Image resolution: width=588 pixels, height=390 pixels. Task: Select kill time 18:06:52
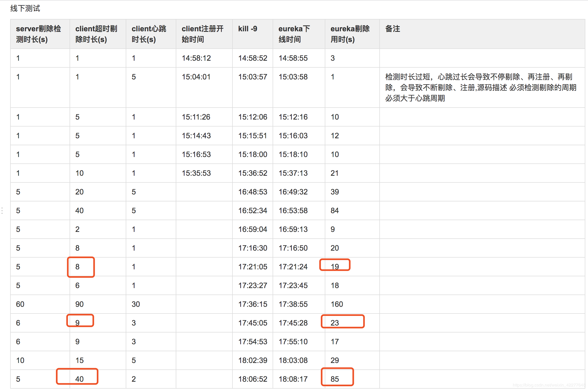pos(253,379)
